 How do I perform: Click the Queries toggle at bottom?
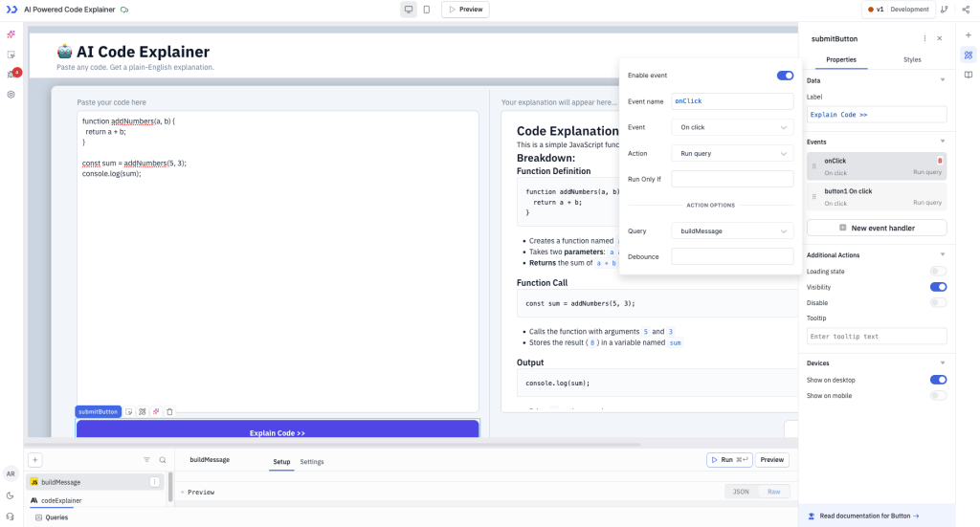52,517
